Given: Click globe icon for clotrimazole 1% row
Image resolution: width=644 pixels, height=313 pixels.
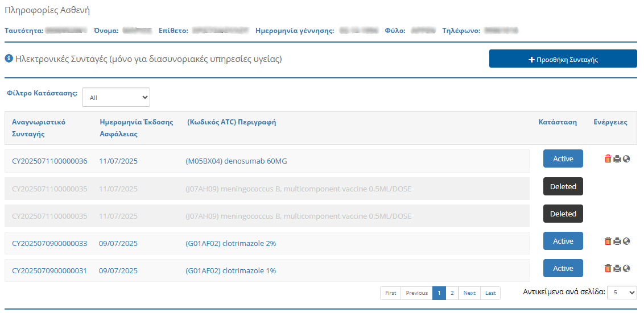Looking at the screenshot, I should click(626, 268).
